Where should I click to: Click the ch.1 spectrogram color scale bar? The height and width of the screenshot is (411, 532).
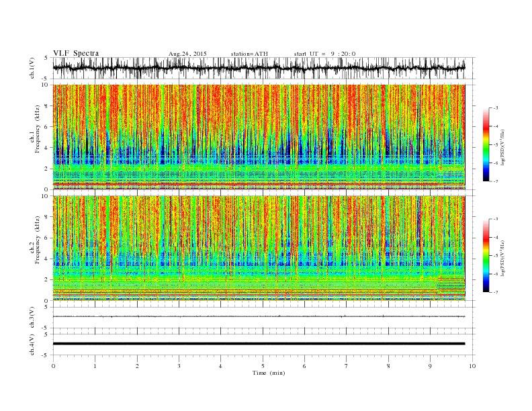tap(486, 144)
